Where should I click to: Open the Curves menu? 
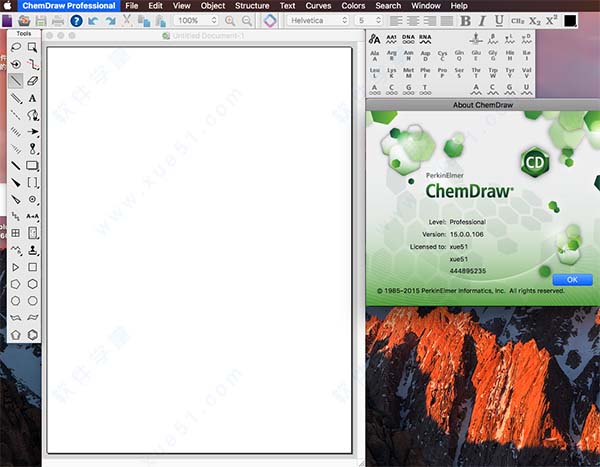click(x=318, y=6)
